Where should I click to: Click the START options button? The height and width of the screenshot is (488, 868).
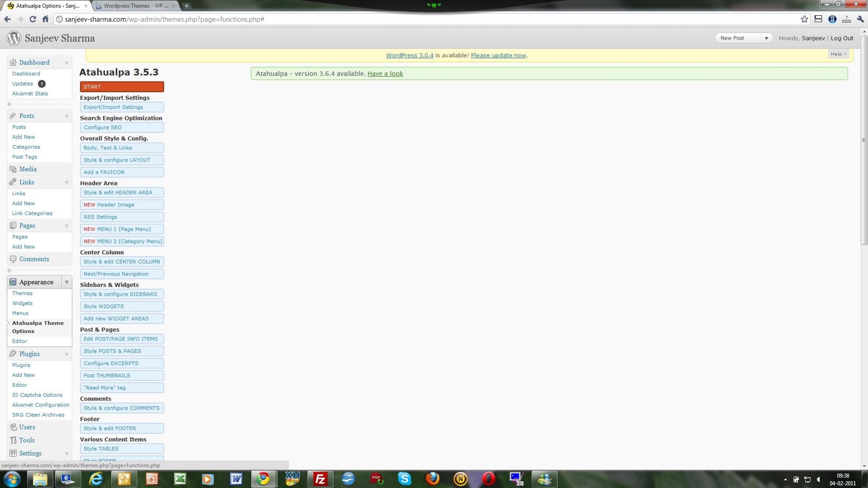[122, 86]
